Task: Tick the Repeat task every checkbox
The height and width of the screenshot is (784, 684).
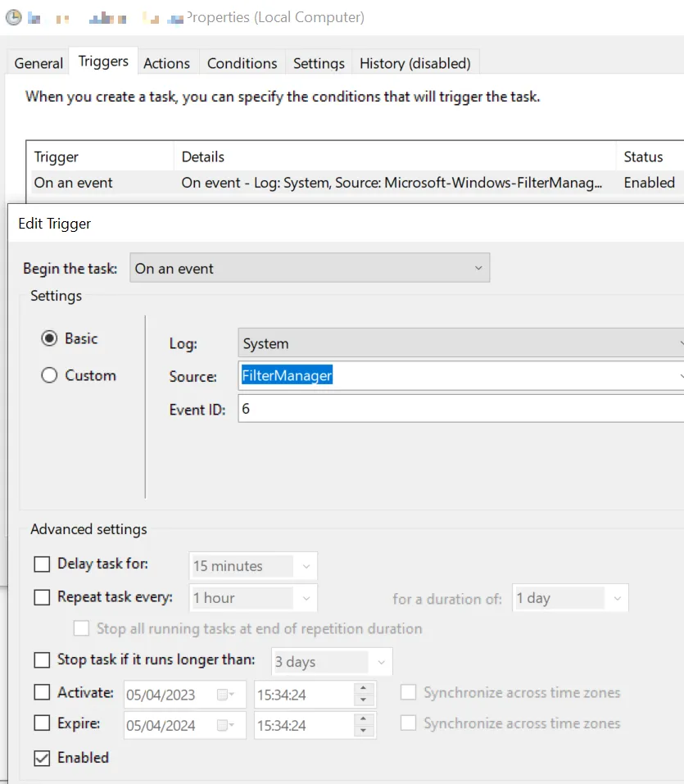Action: coord(42,597)
